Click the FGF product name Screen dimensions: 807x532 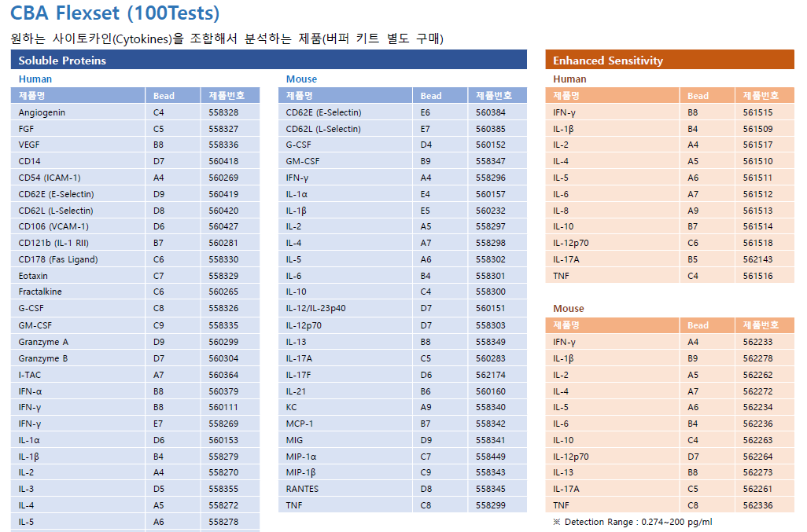26,129
